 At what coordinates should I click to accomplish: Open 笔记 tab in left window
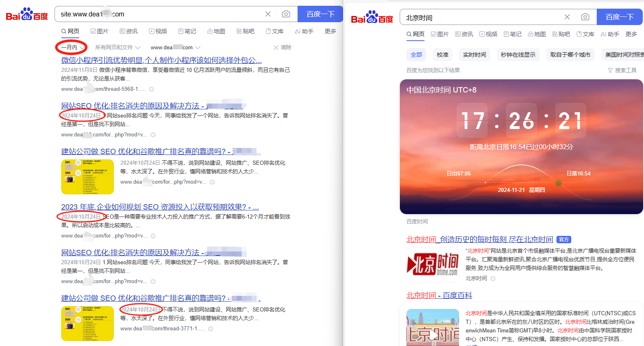(x=187, y=31)
